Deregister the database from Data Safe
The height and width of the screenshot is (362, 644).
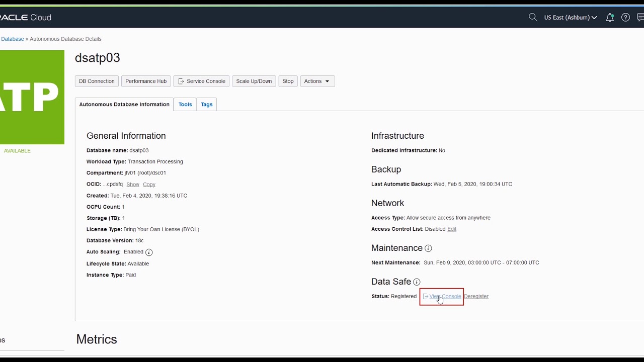pos(476,296)
